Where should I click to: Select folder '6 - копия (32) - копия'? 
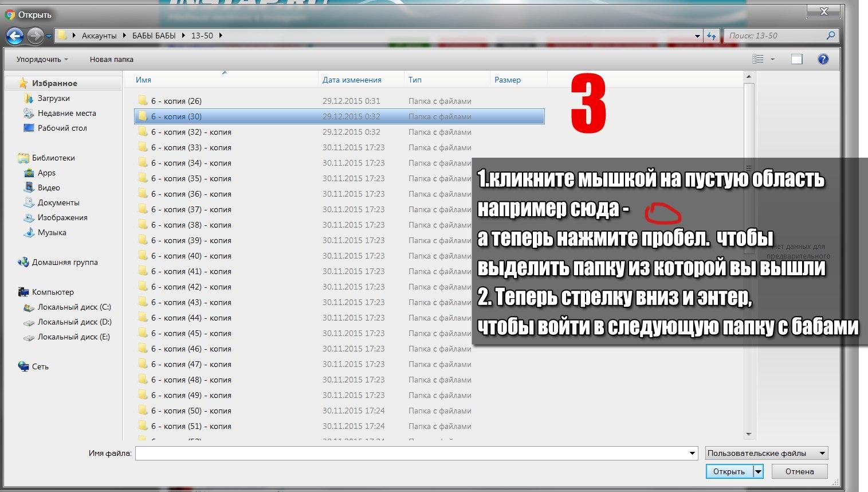coord(339,132)
